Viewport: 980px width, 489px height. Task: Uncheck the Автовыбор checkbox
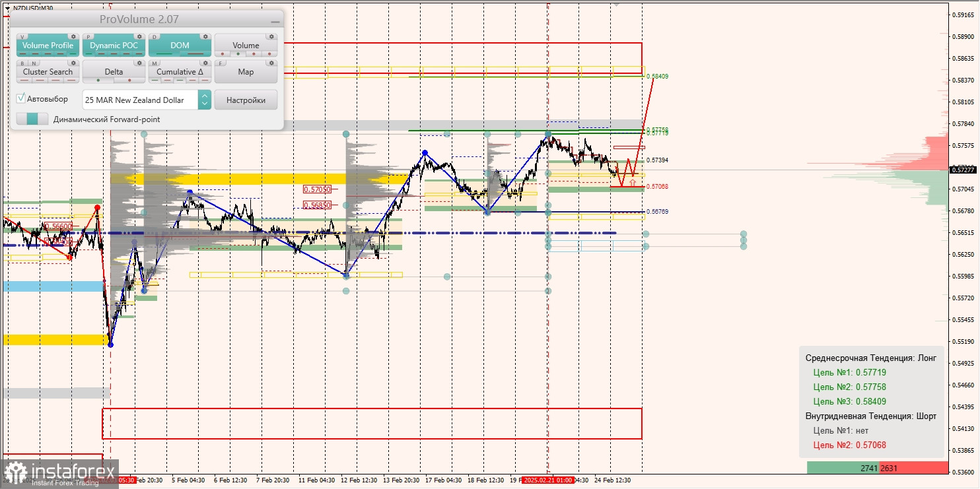21,98
